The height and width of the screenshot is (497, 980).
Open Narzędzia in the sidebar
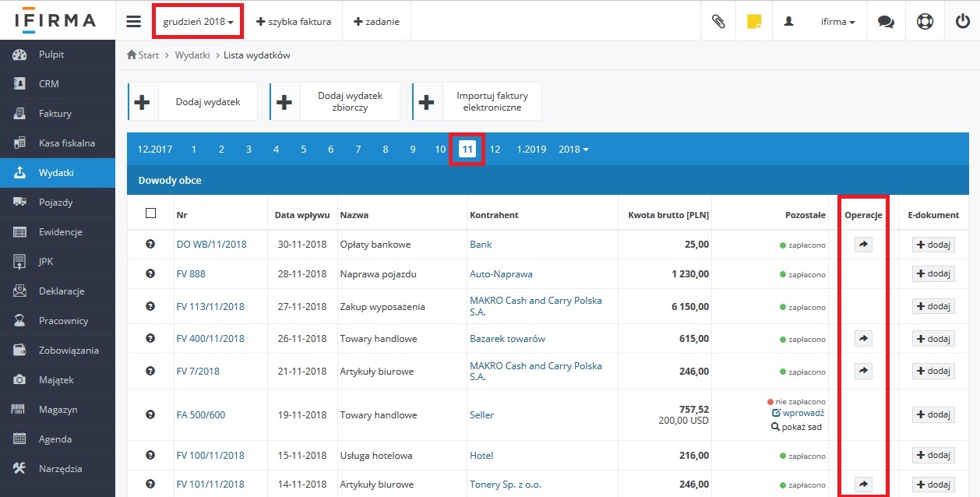click(x=58, y=469)
